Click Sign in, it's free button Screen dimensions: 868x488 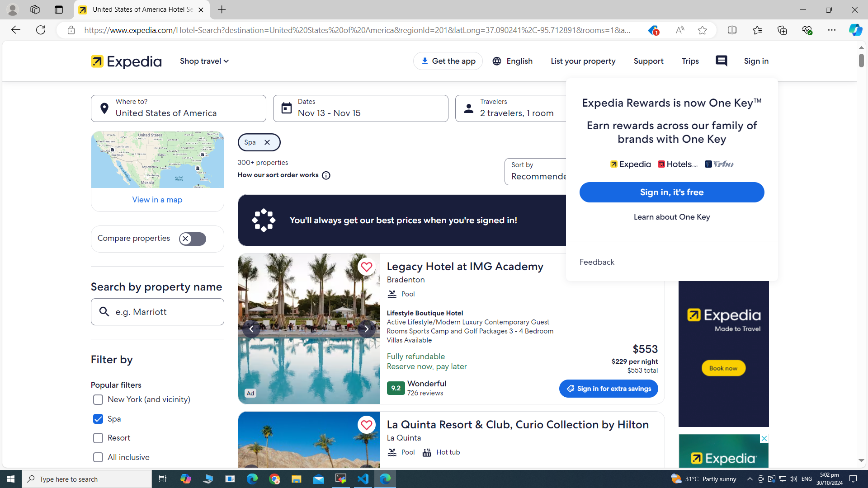672,192
